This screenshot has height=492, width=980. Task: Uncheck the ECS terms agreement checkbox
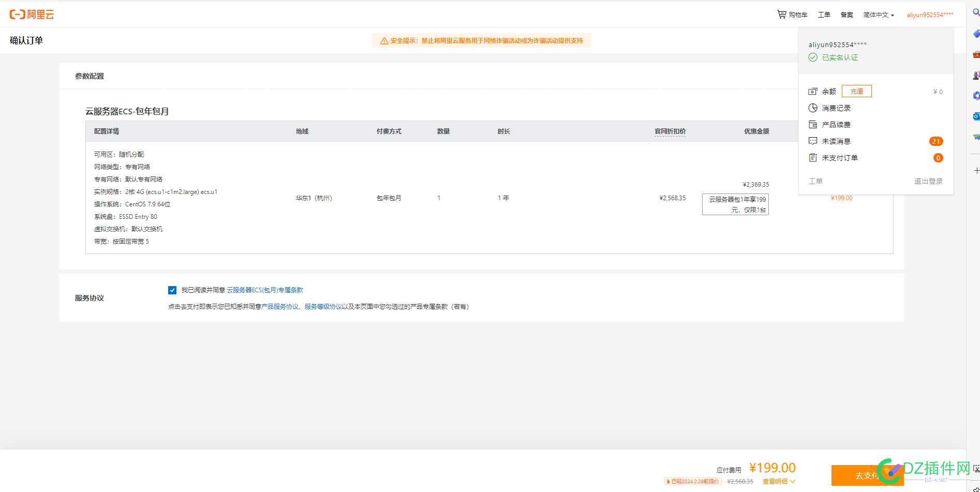click(x=172, y=290)
